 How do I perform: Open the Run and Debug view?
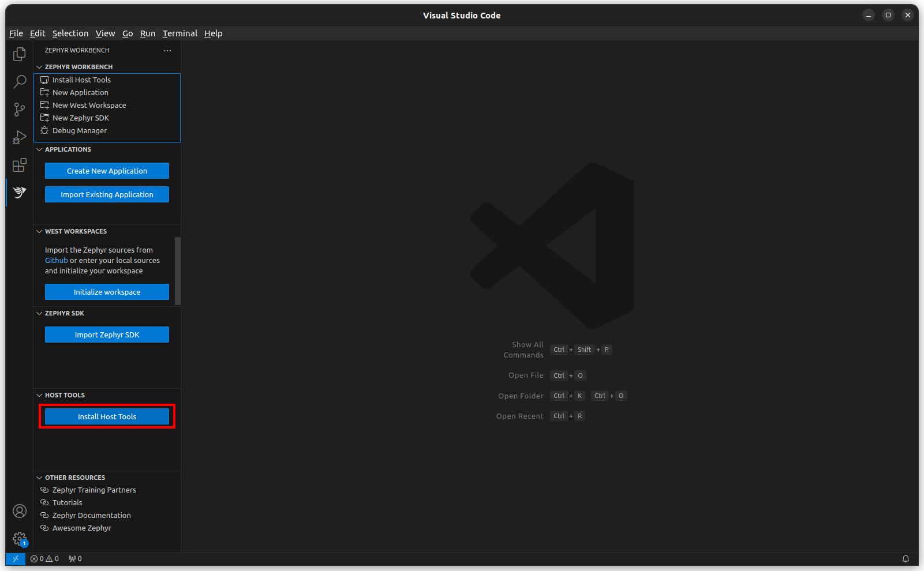click(x=19, y=137)
